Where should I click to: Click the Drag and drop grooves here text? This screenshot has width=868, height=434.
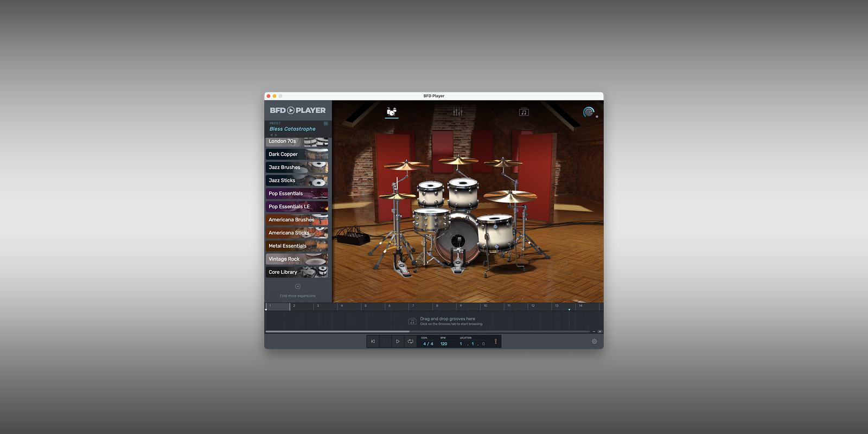[x=448, y=319]
